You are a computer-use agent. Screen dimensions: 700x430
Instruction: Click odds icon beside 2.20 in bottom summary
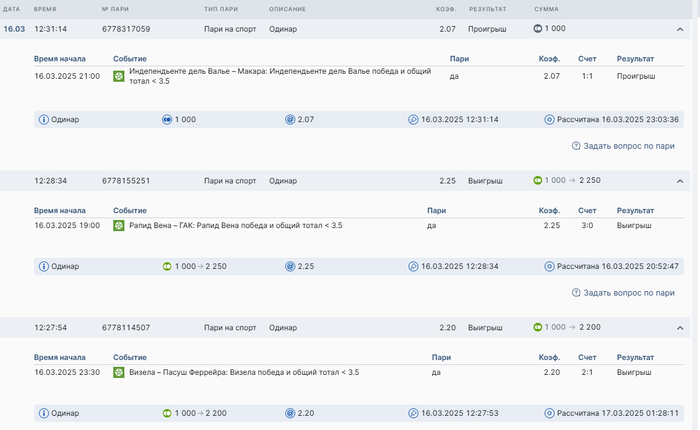[290, 413]
